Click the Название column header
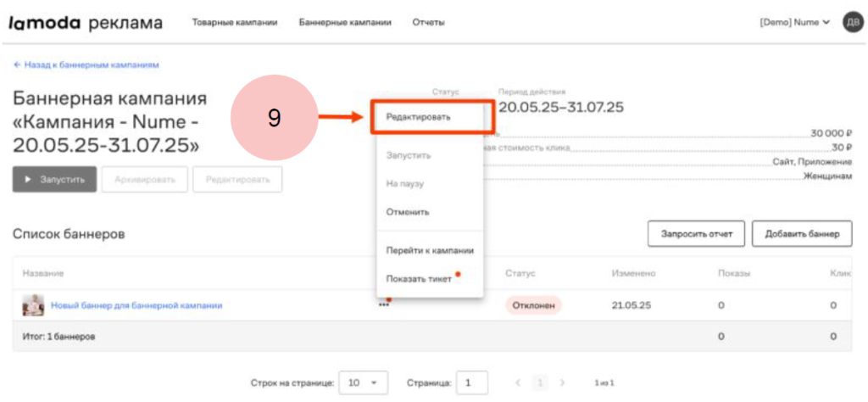 [43, 274]
